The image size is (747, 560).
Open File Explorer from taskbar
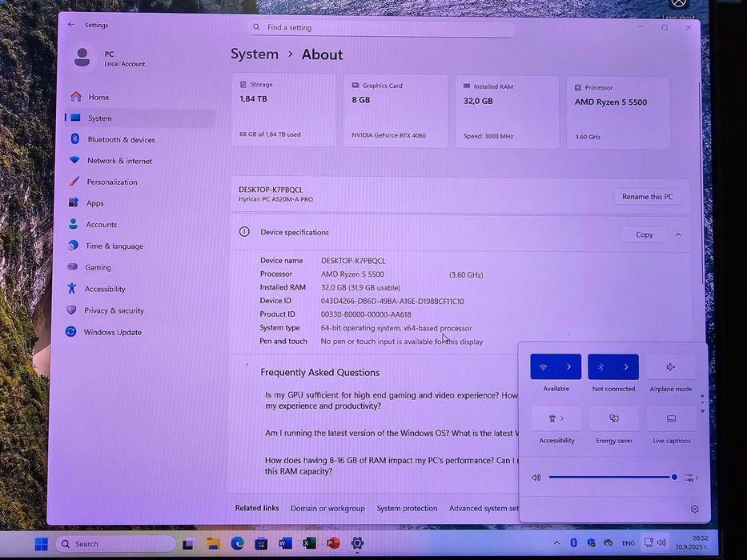pos(213,543)
